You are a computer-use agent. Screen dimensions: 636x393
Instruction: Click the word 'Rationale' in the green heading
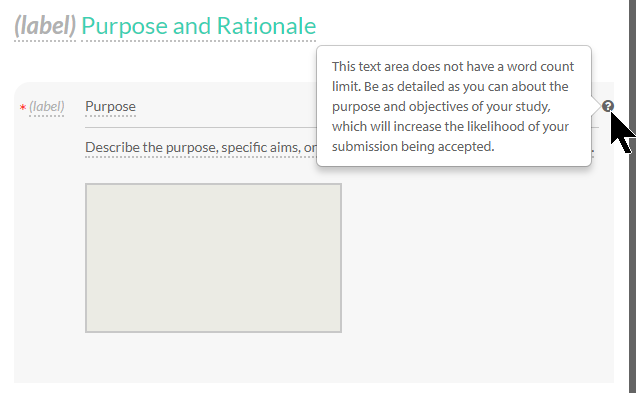coord(266,26)
